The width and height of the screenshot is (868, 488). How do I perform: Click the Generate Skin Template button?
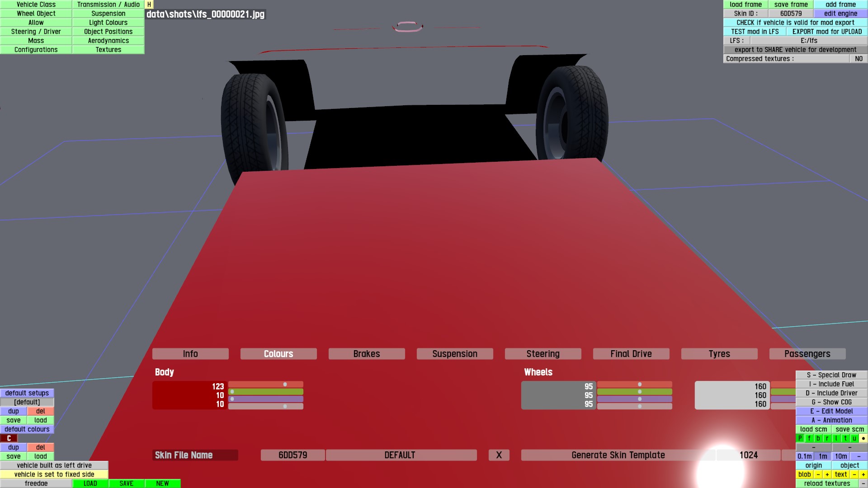pyautogui.click(x=618, y=455)
